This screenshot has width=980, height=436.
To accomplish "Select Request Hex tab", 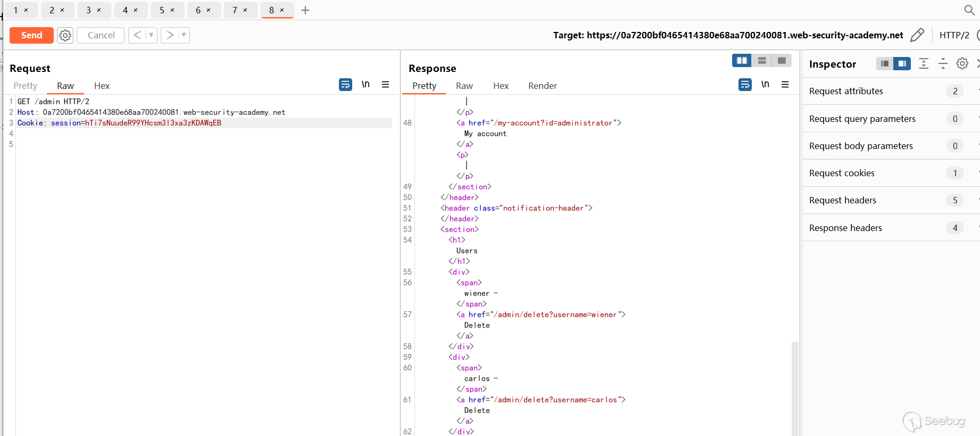I will click(102, 86).
